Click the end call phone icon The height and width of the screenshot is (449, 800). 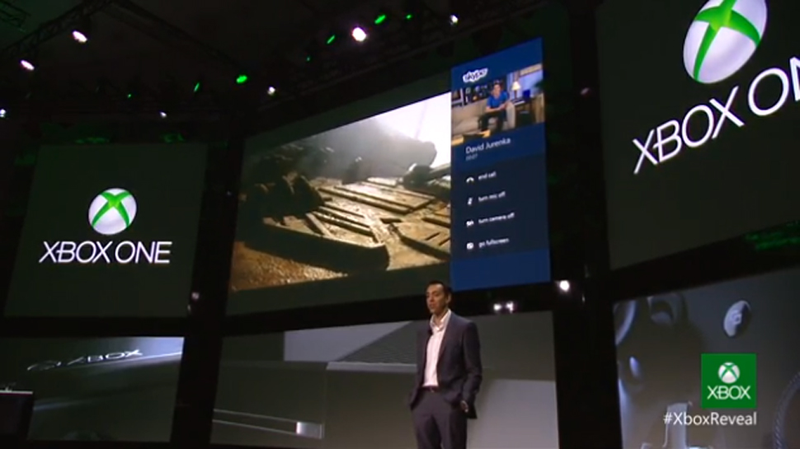(469, 180)
